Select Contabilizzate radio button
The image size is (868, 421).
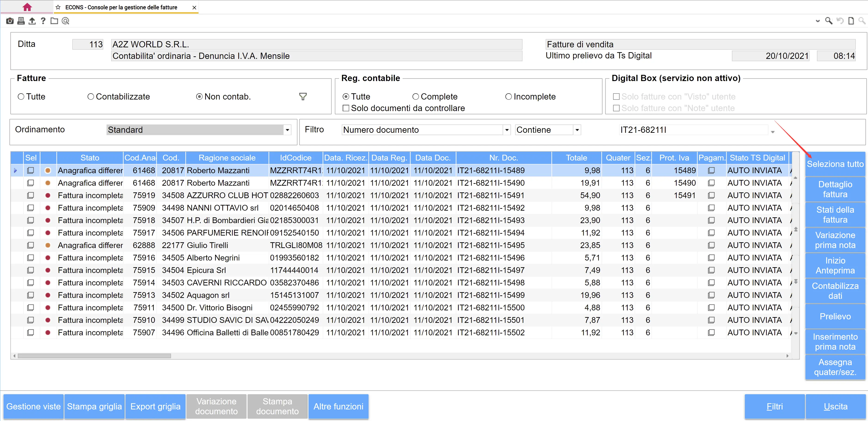click(91, 97)
